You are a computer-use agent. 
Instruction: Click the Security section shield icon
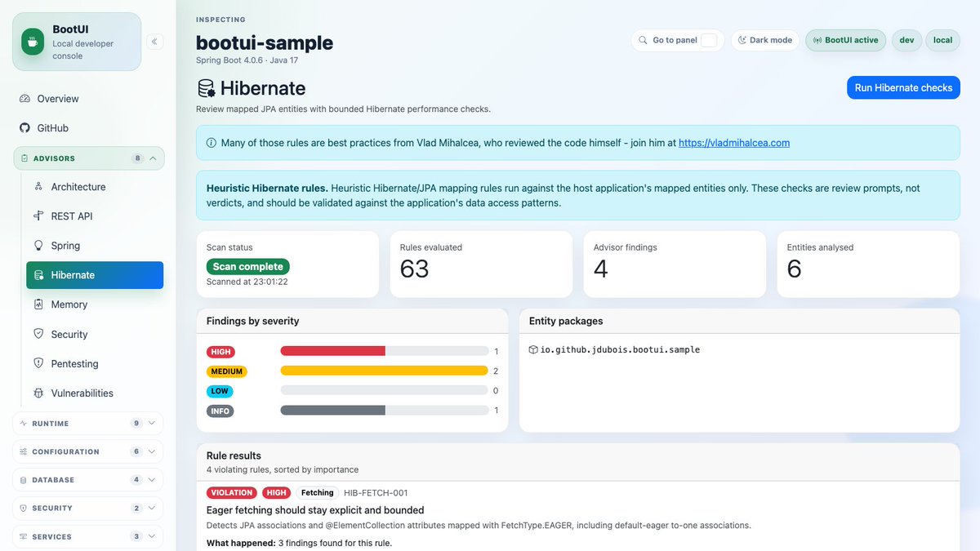click(x=23, y=508)
